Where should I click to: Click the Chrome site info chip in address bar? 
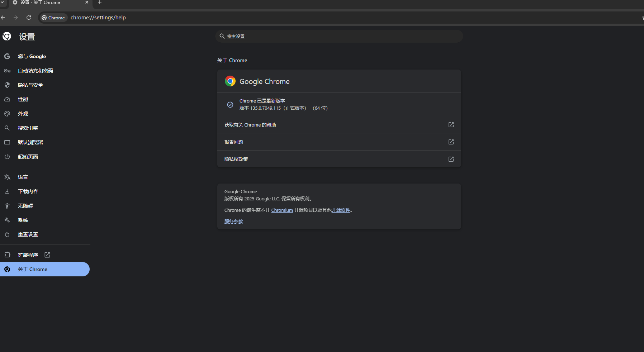pyautogui.click(x=53, y=18)
